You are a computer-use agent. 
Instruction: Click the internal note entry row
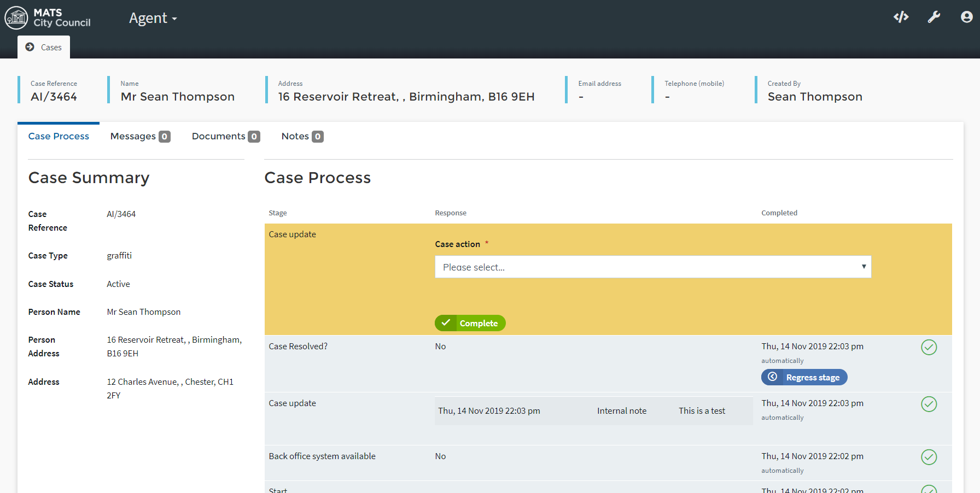point(593,411)
